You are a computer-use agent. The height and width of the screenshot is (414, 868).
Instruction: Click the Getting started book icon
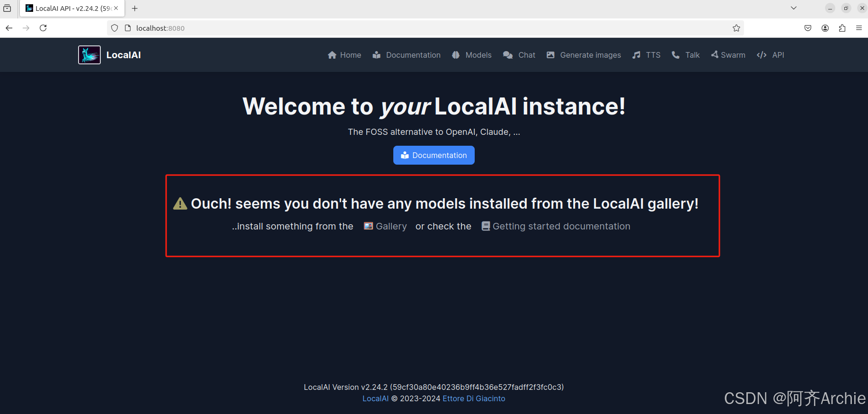point(486,226)
